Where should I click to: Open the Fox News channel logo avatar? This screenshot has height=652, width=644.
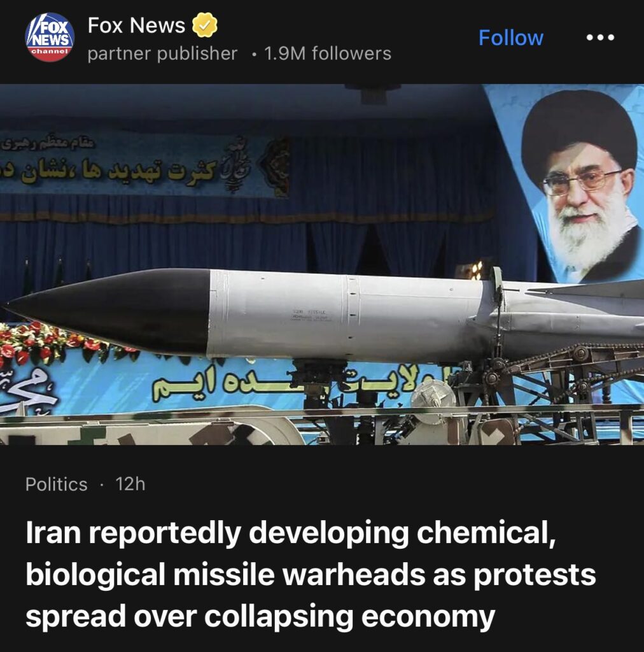[50, 38]
